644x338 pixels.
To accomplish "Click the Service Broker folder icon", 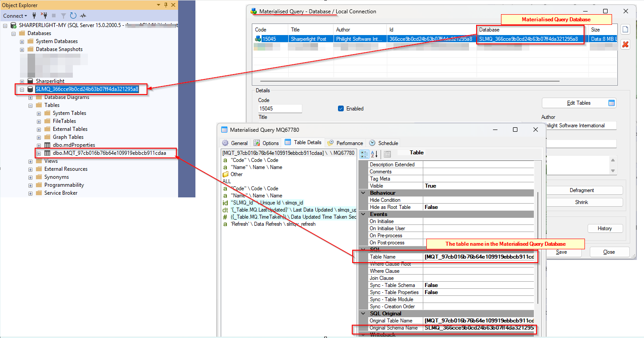I will tap(39, 193).
